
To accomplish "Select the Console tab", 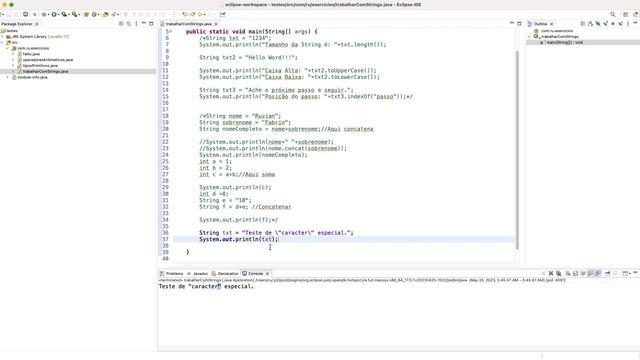I will tap(253, 273).
